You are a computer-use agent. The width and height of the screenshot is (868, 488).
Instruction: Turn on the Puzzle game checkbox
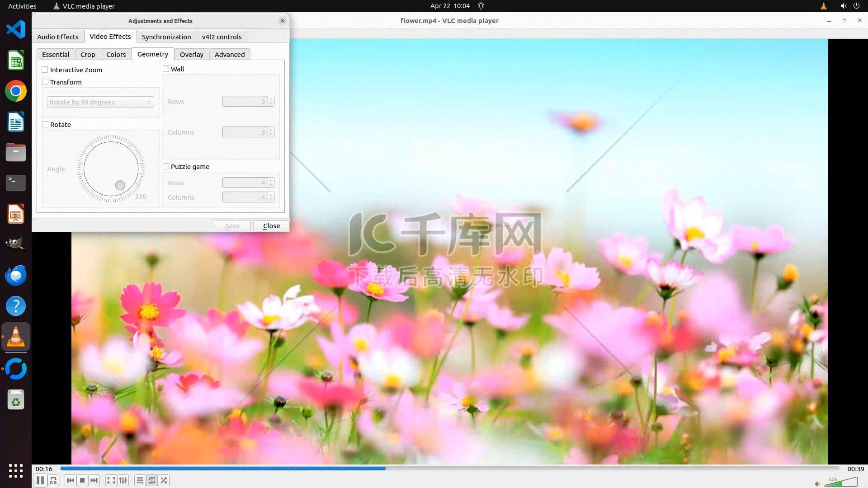coord(166,166)
